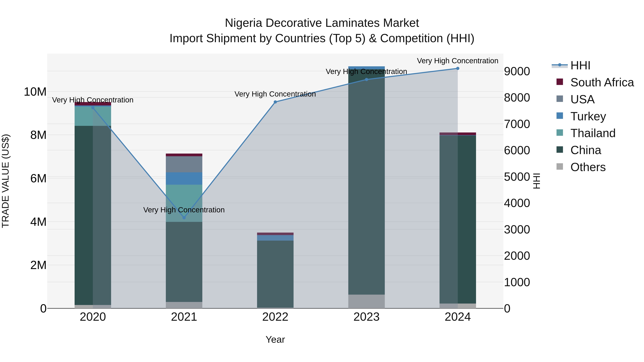This screenshot has height=362, width=644.
Task: Click the 2020 China bar segment
Action: [93, 215]
